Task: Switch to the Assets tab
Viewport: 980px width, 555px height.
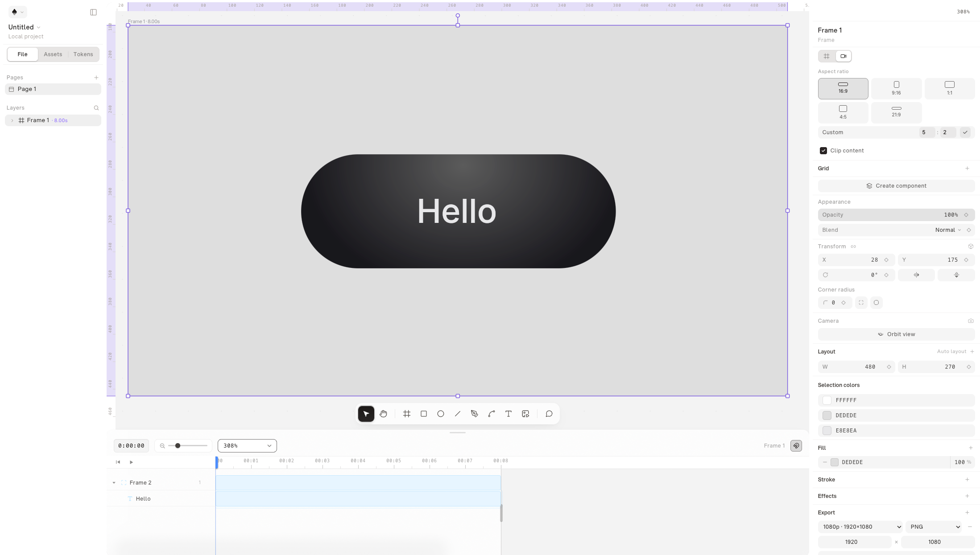Action: [x=53, y=54]
